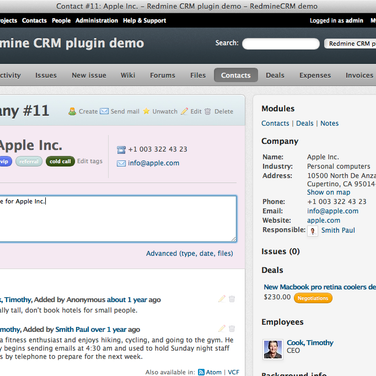The height and width of the screenshot is (376, 376).
Task: Select the New issue tab
Action: coord(89,75)
